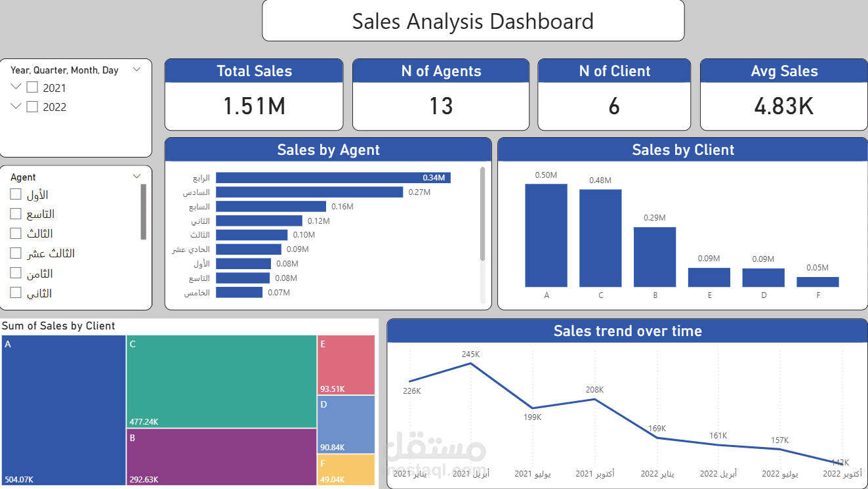Click the Avg Sales 4.83K card

784,95
